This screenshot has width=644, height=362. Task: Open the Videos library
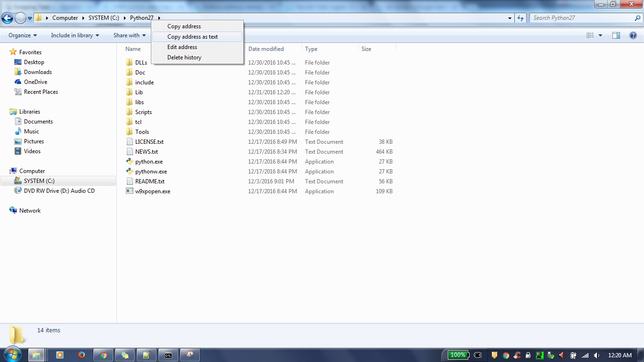[x=32, y=151]
